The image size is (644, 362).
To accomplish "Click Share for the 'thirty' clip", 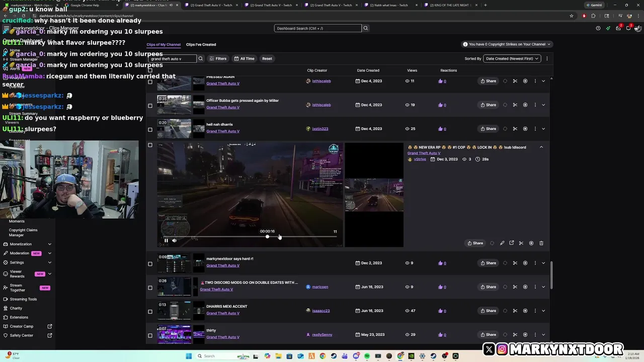I will tap(488, 334).
